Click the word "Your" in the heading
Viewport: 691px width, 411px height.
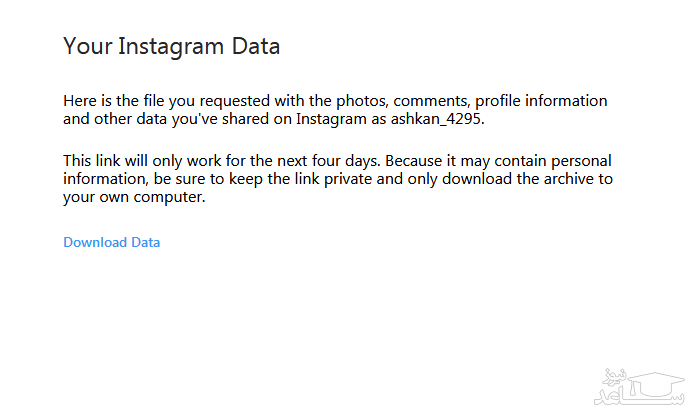[x=83, y=46]
